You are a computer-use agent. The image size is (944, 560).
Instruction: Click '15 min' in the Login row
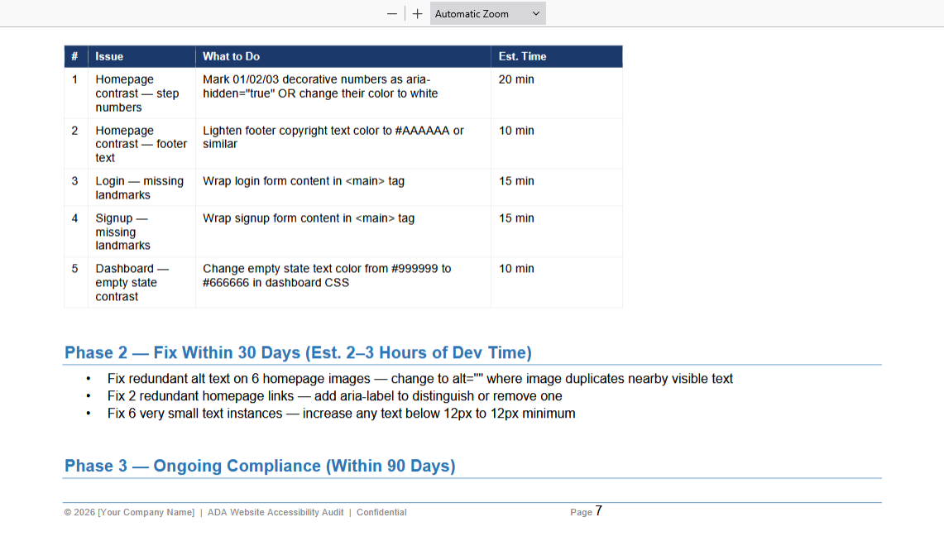coord(516,181)
